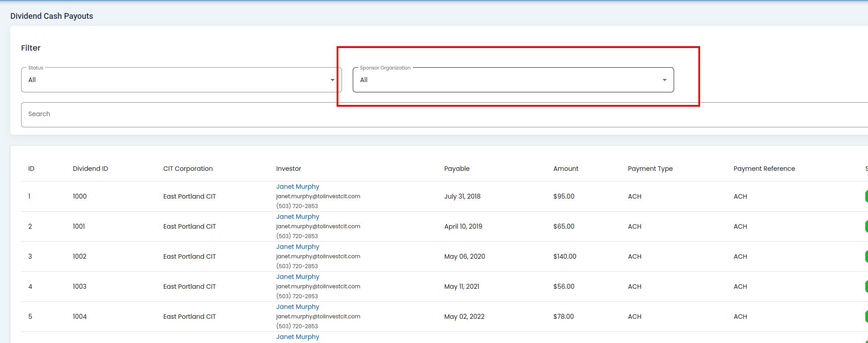Open the Status filter dropdown
This screenshot has height=343, width=868.
(x=181, y=80)
